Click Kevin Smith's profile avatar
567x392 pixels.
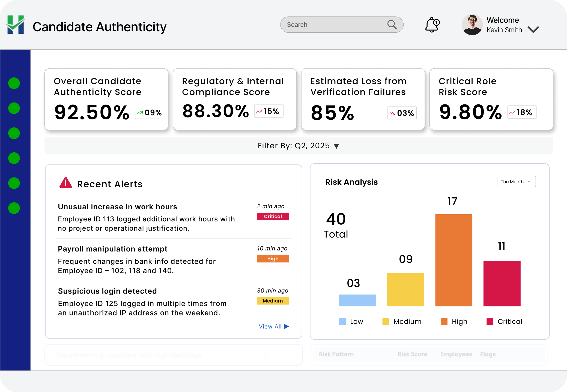coord(472,25)
